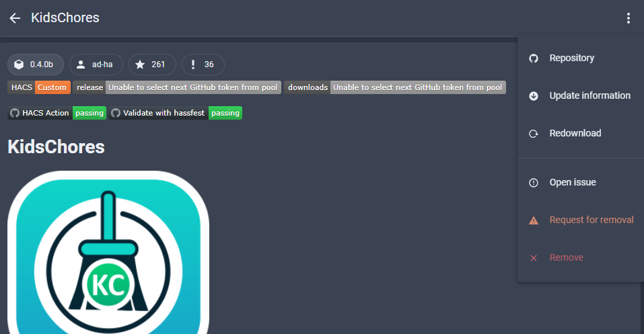Open Validate with hassfest passing badge

pyautogui.click(x=176, y=113)
